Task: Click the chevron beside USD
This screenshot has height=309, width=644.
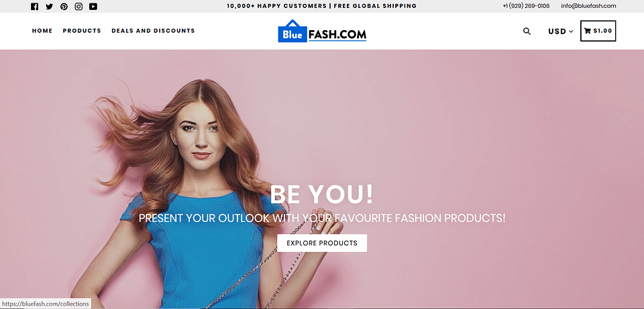Action: (571, 32)
